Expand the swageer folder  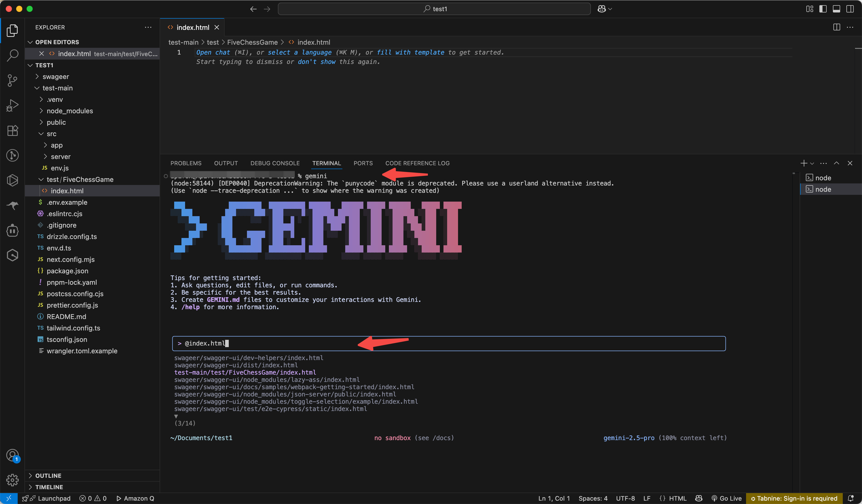click(x=55, y=77)
